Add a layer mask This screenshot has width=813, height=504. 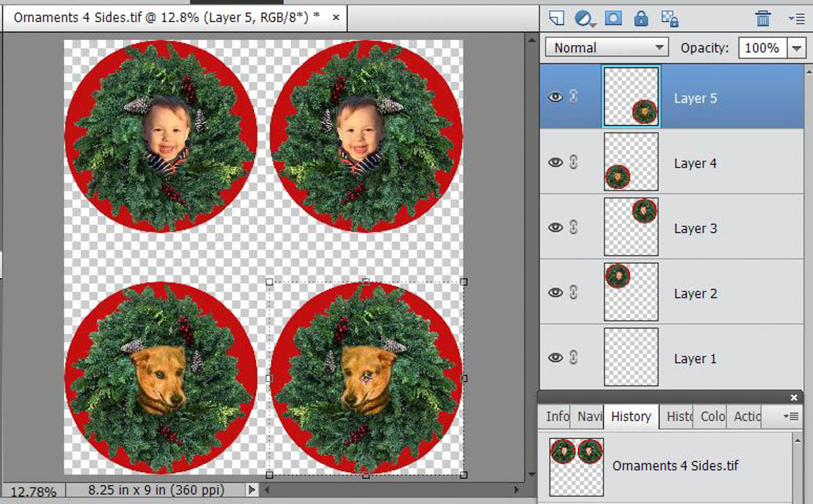(x=613, y=18)
